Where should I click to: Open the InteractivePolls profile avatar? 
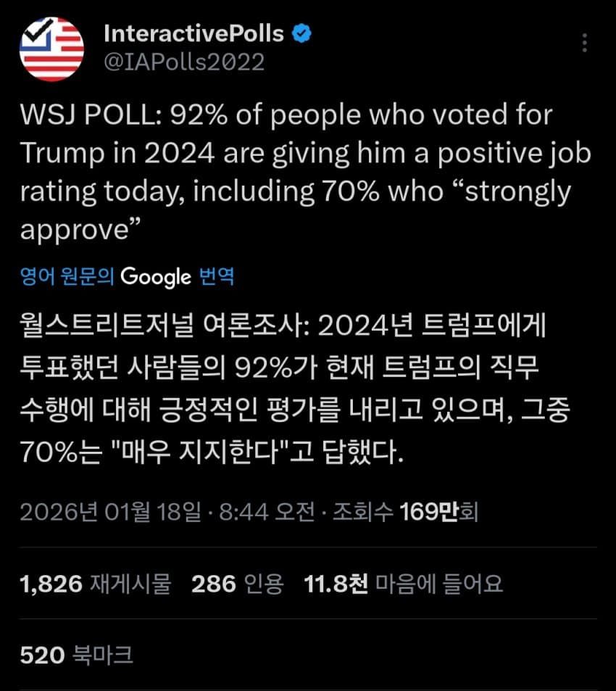click(x=51, y=48)
